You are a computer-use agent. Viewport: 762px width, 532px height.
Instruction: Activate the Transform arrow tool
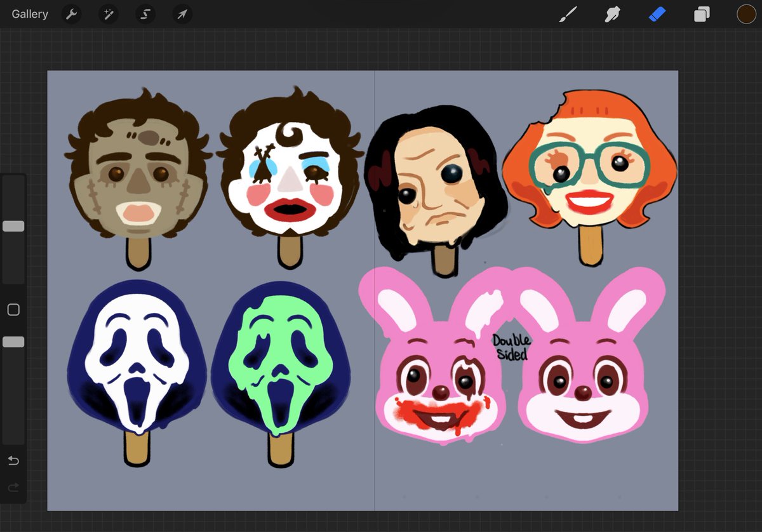coord(182,14)
